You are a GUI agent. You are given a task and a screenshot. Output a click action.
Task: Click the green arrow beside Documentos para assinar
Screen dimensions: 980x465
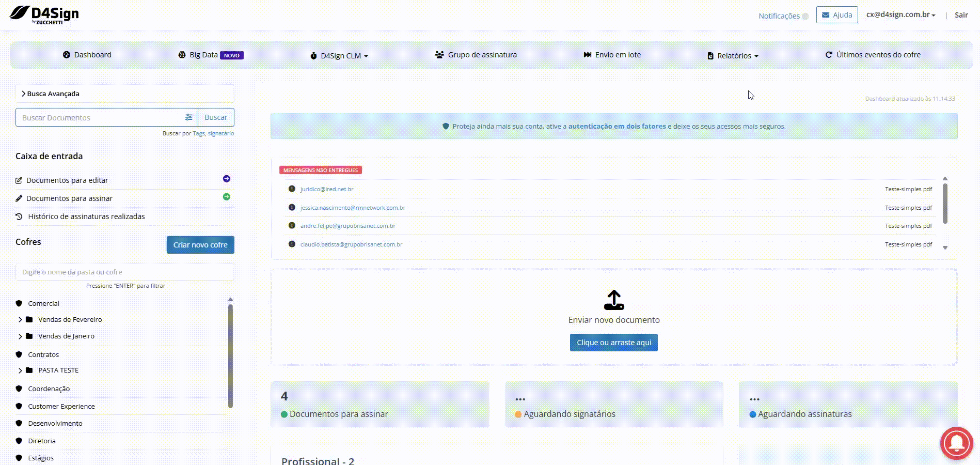[226, 197]
